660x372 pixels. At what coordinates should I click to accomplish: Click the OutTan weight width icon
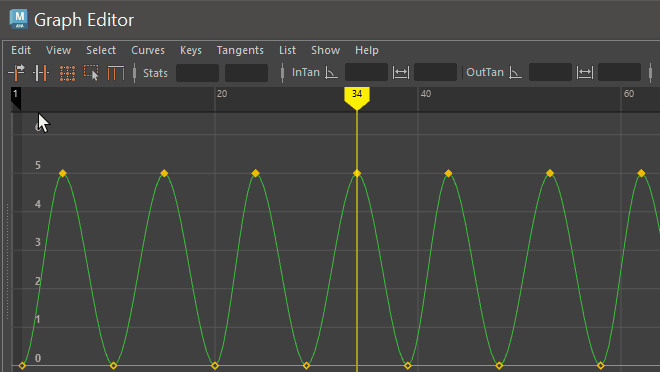[585, 73]
